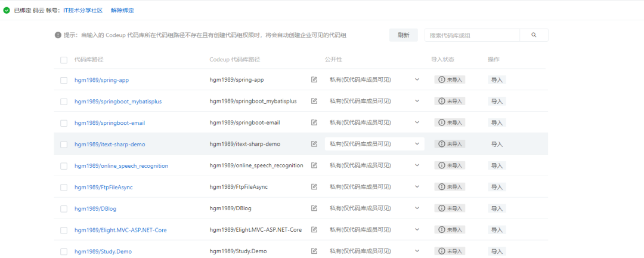
Task: Open visibility dropdown for FtpFileAsync
Action: [374, 186]
